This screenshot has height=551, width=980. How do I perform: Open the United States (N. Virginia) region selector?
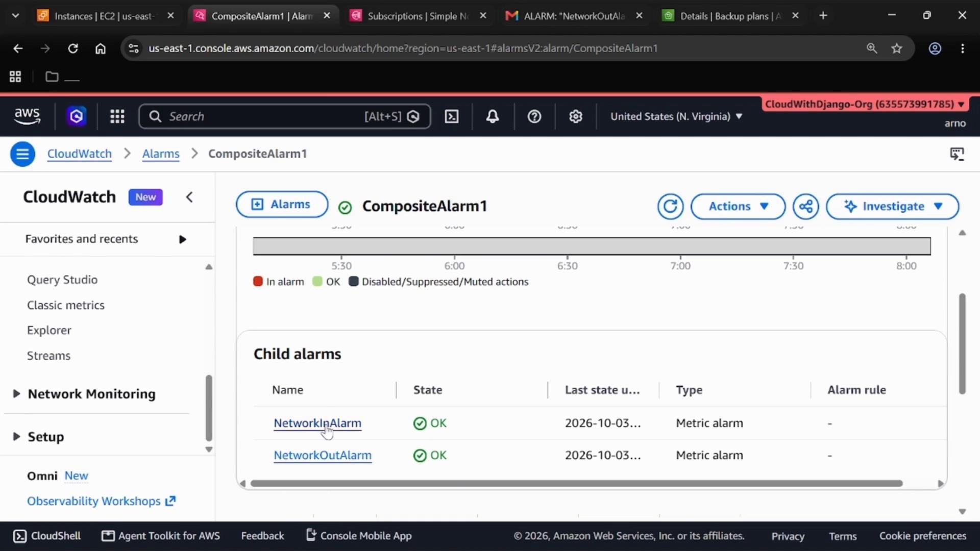[676, 116]
